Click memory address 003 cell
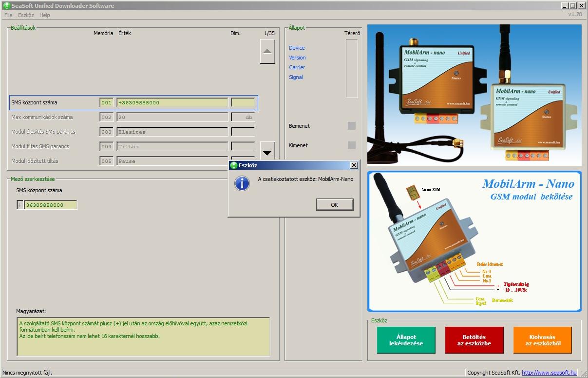588x378 pixels. pyautogui.click(x=107, y=132)
